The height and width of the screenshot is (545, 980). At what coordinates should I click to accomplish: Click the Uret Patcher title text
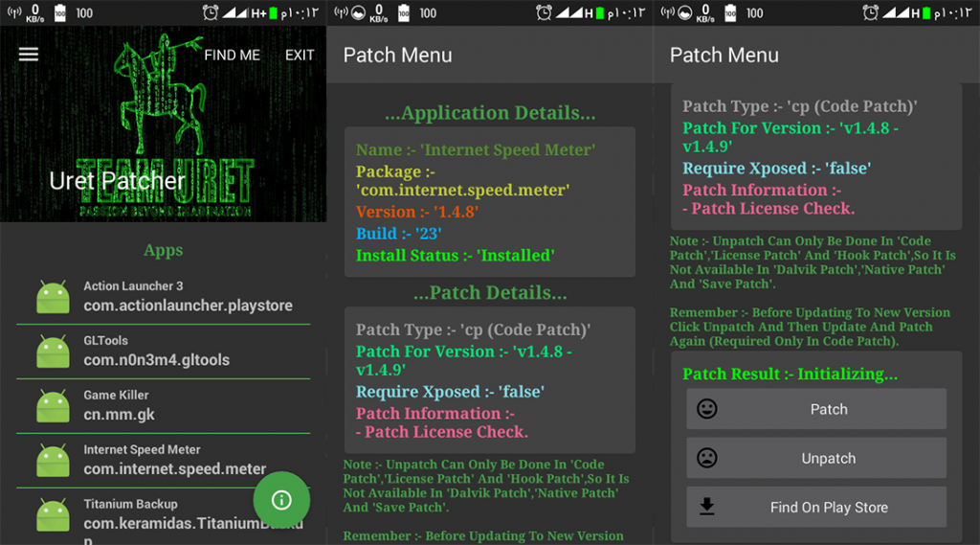point(117,181)
